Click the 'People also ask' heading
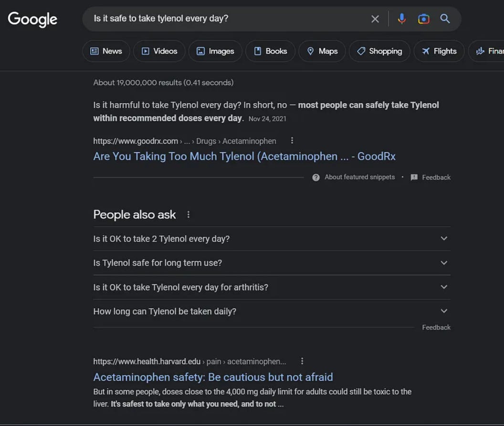This screenshot has height=426, width=504. pos(135,215)
